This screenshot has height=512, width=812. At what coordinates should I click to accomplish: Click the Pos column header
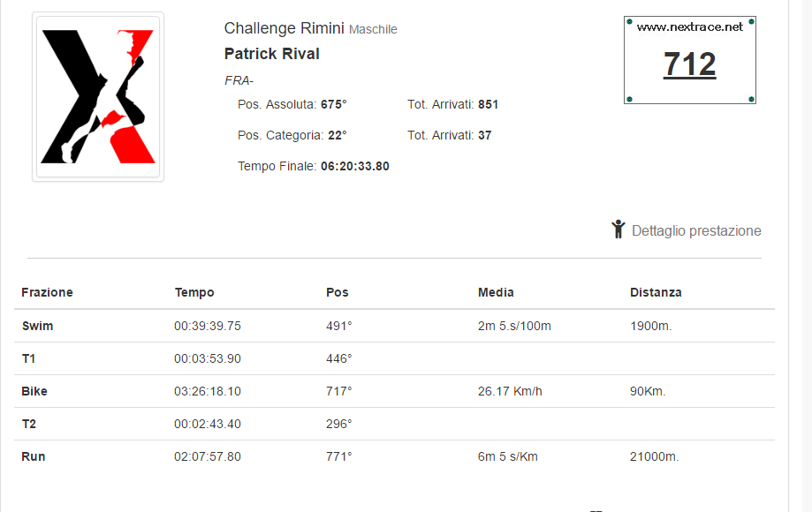pyautogui.click(x=338, y=292)
